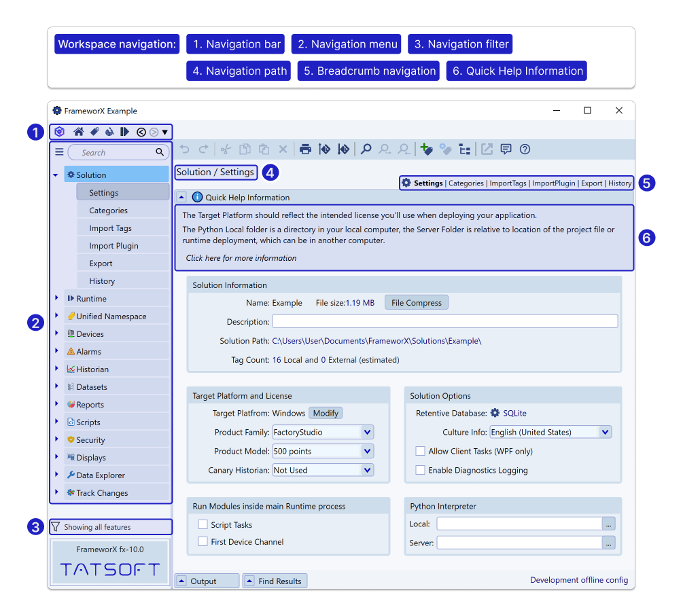Open the Culture Info dropdown

(x=605, y=432)
